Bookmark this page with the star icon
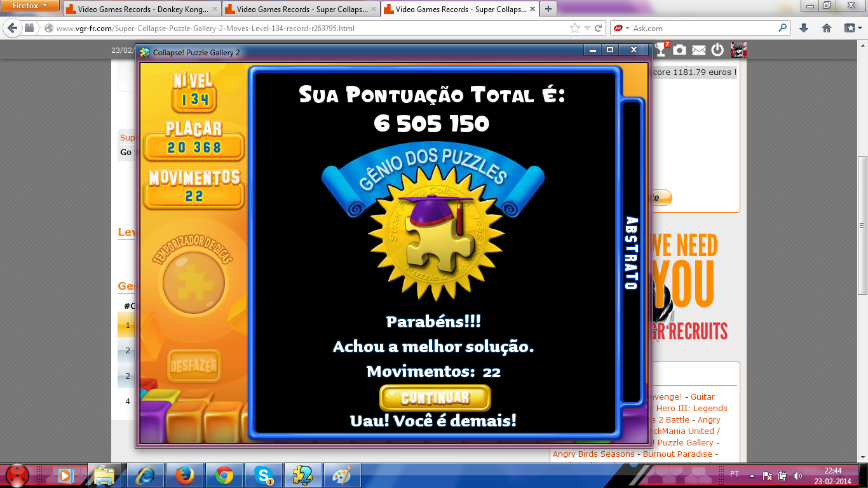Viewport: 868px width, 488px height. tap(575, 28)
